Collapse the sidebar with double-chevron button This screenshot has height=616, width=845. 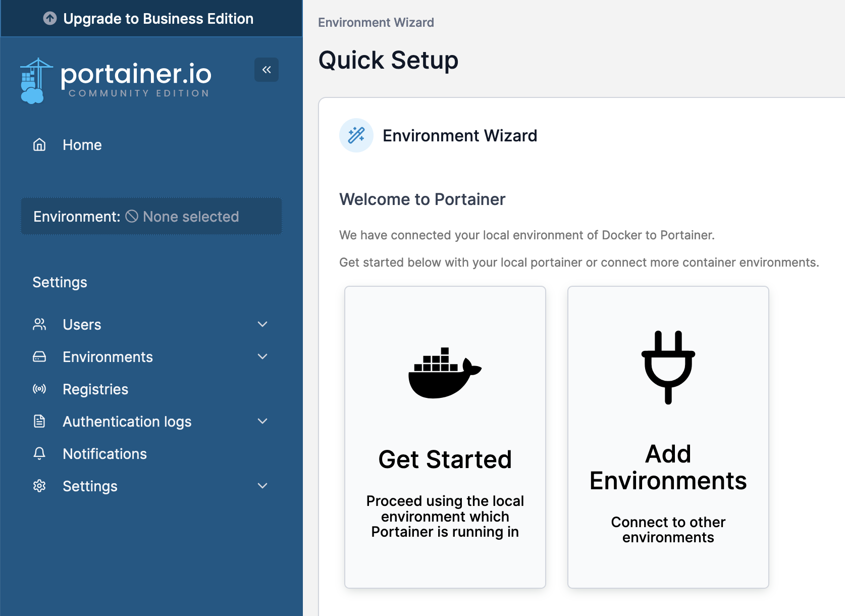click(267, 70)
